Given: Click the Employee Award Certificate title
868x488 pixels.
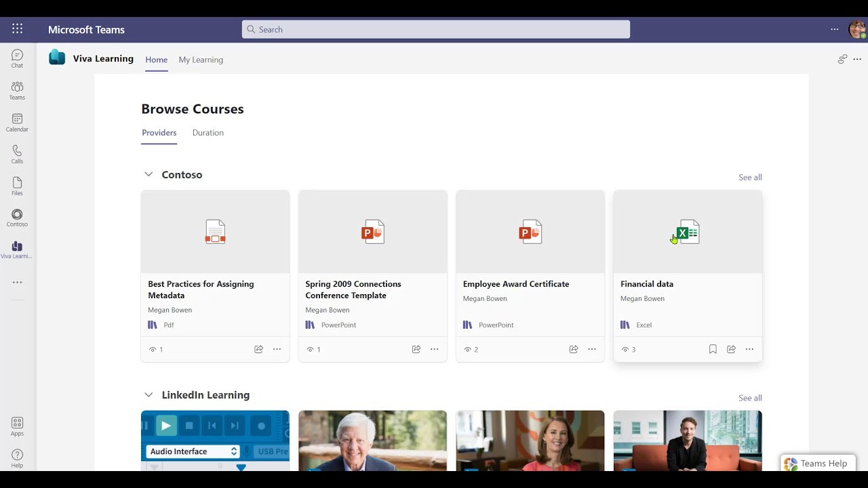Looking at the screenshot, I should tap(516, 284).
